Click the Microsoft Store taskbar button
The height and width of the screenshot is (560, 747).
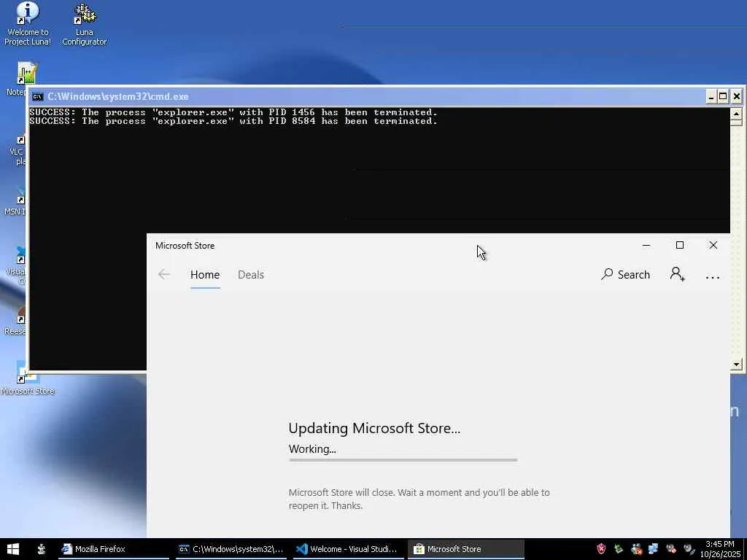coord(465,549)
